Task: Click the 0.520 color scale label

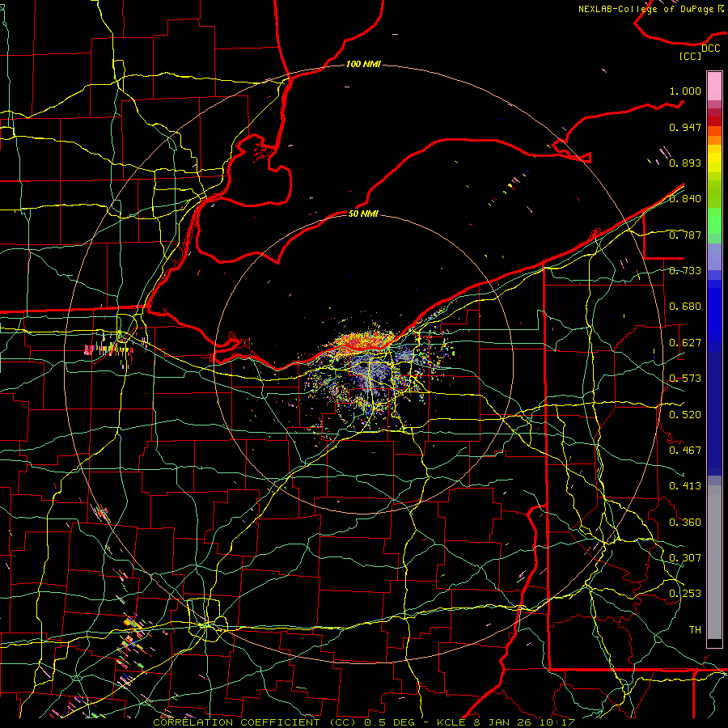Action: coord(685,415)
